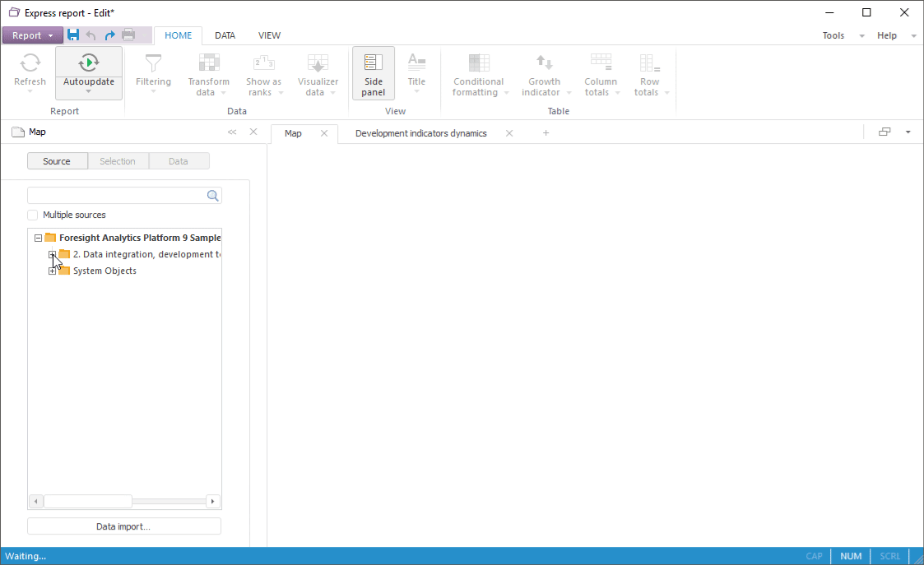Click the tree scrollbar right arrow
The width and height of the screenshot is (924, 565).
(x=213, y=502)
